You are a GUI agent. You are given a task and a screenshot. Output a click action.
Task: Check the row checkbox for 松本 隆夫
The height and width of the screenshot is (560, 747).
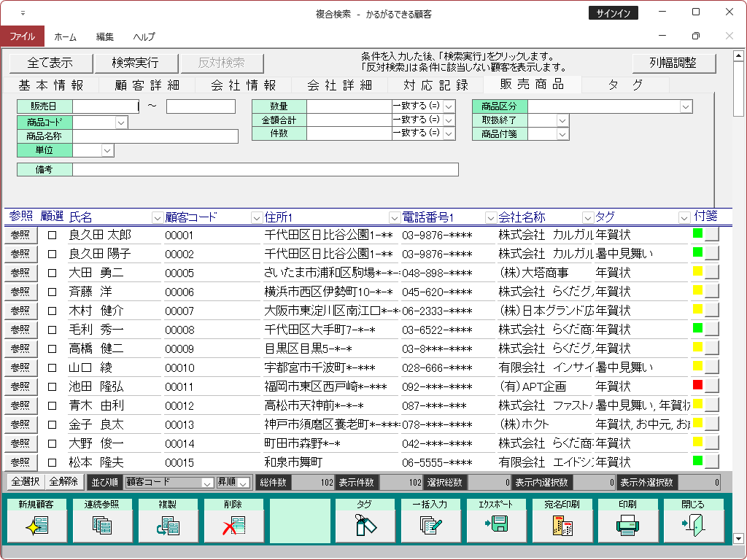(x=52, y=462)
